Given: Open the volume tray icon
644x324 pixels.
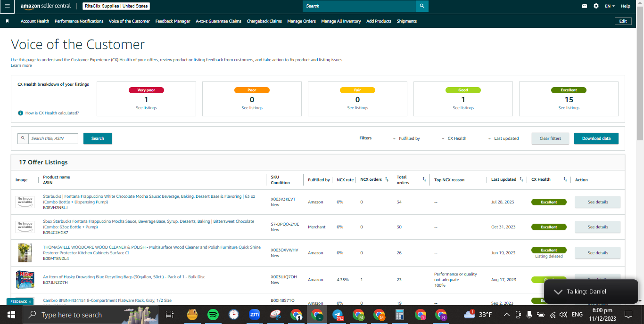Looking at the screenshot, I should (x=562, y=315).
